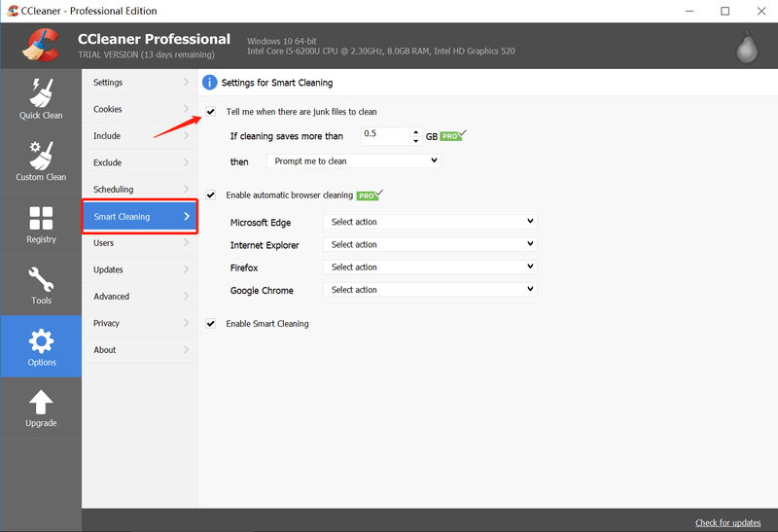The height and width of the screenshot is (532, 778).
Task: Open the Users options page
Action: pyautogui.click(x=139, y=243)
